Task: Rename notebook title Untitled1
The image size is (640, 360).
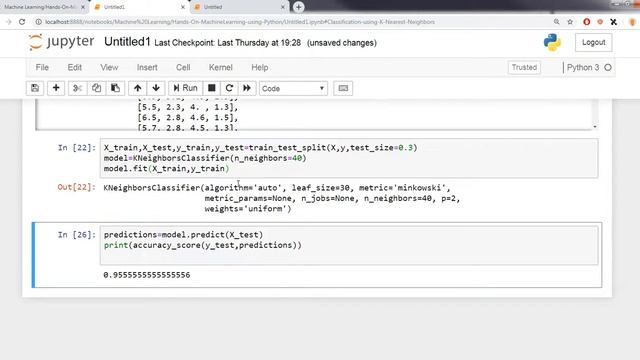Action: [x=127, y=42]
